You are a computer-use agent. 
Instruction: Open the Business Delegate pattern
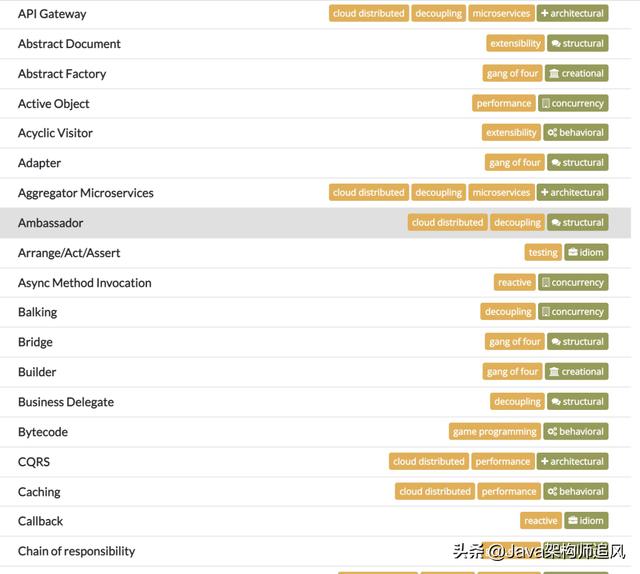click(66, 402)
